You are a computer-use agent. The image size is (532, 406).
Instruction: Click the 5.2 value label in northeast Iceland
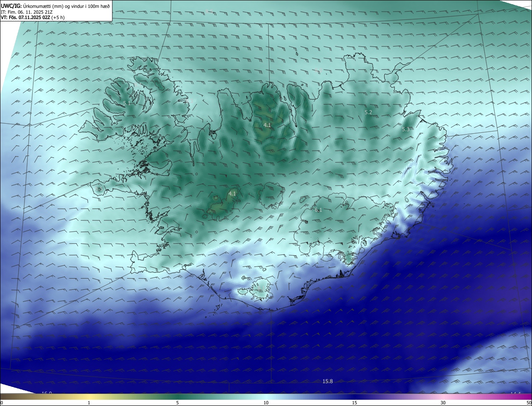click(x=368, y=113)
